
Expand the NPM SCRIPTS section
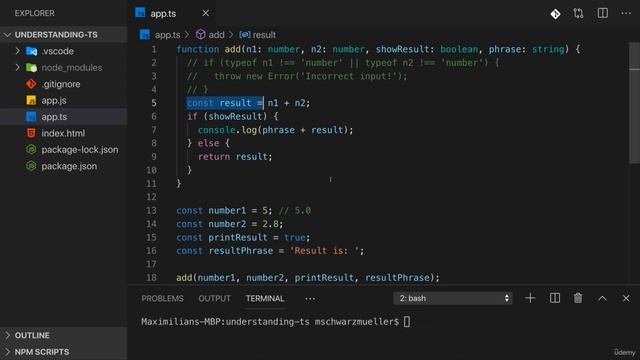[63, 351]
